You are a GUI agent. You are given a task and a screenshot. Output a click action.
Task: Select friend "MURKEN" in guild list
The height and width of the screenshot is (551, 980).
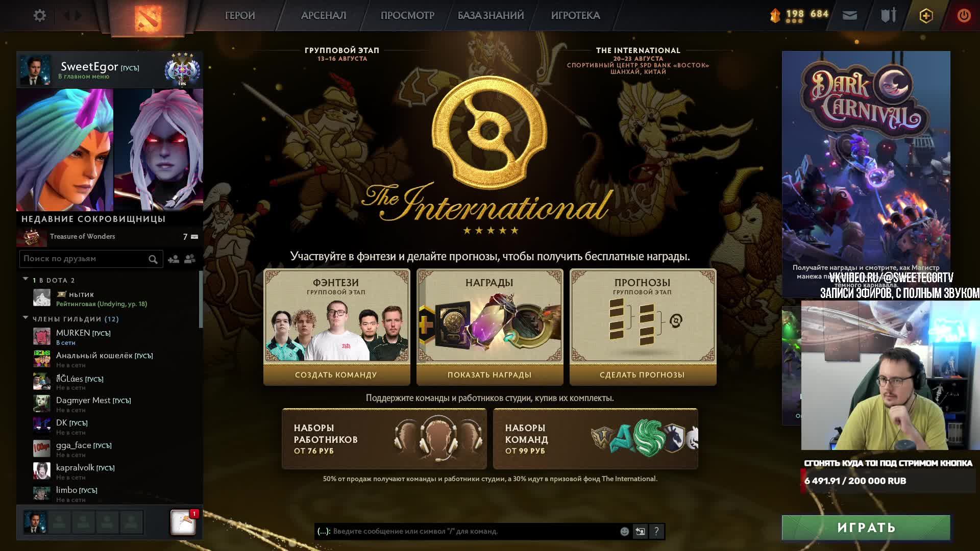(x=73, y=333)
